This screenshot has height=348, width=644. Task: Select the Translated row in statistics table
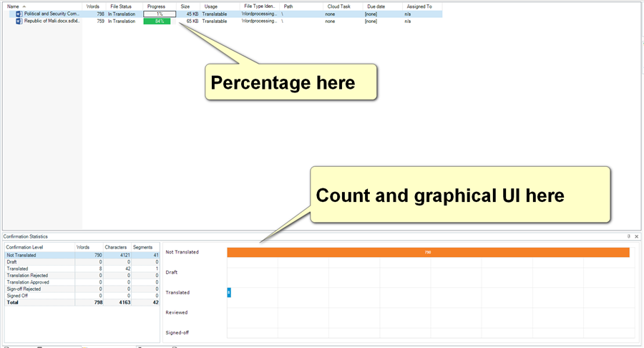(x=82, y=269)
